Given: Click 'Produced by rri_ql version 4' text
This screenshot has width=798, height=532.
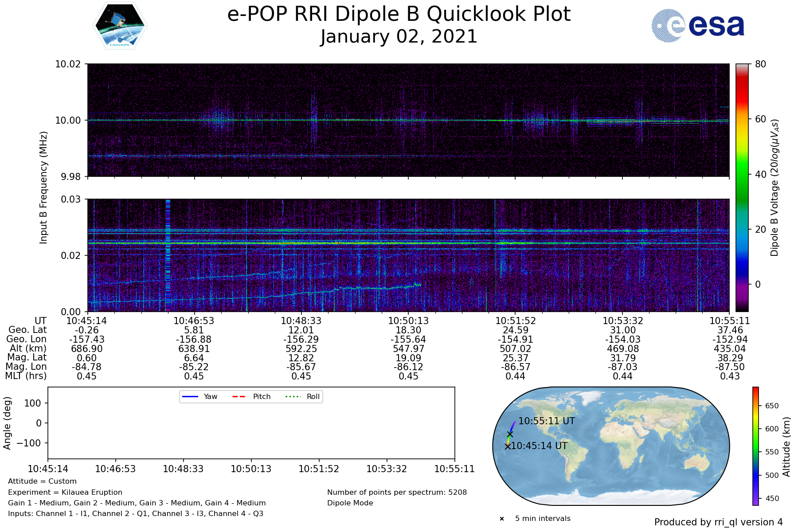Looking at the screenshot, I should [718, 522].
